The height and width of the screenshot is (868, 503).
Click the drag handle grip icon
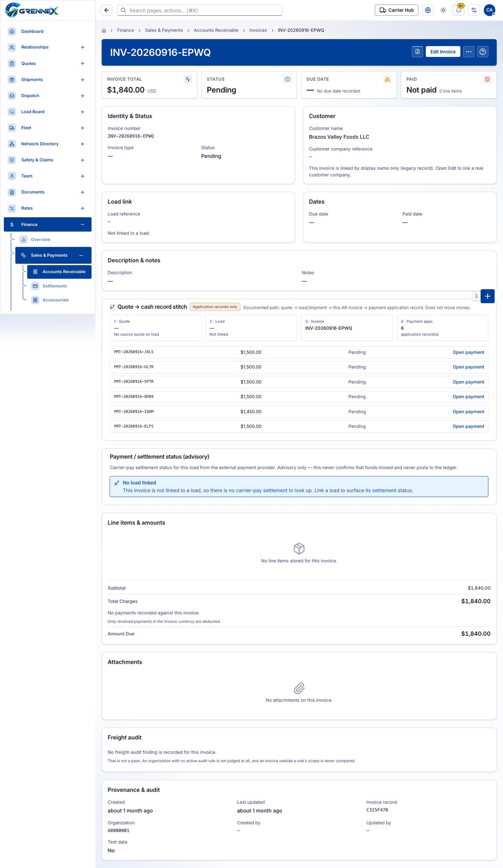coord(476,296)
